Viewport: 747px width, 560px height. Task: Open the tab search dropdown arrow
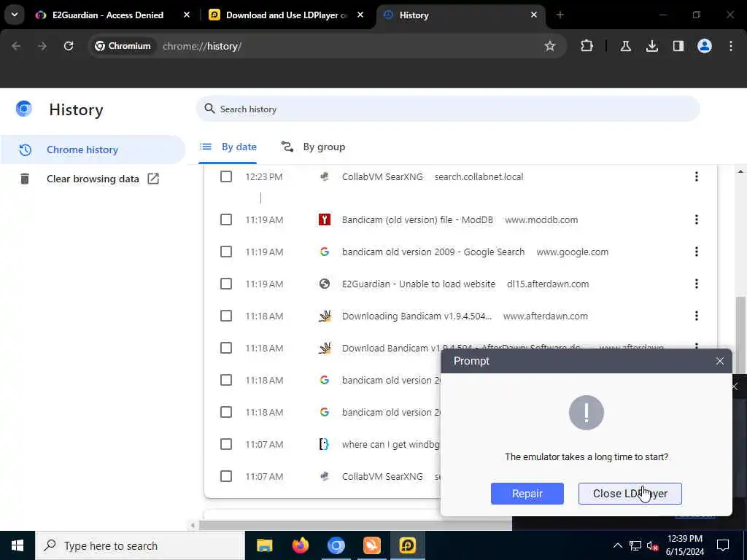tap(15, 15)
